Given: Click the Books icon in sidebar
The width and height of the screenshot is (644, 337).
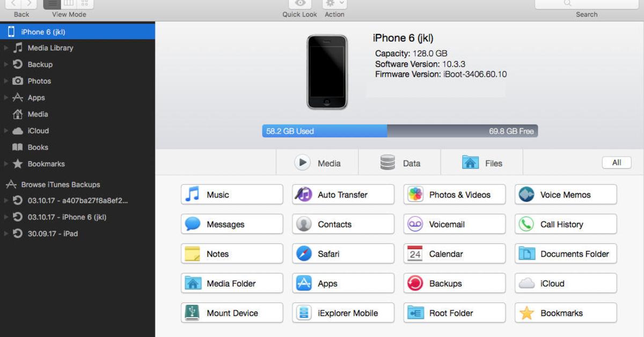Looking at the screenshot, I should pos(18,147).
